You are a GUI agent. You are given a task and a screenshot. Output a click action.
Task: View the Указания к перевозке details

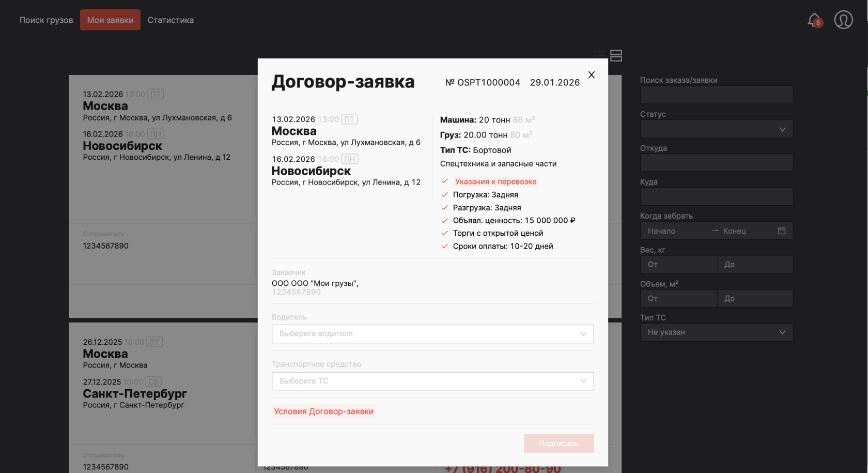[495, 181]
